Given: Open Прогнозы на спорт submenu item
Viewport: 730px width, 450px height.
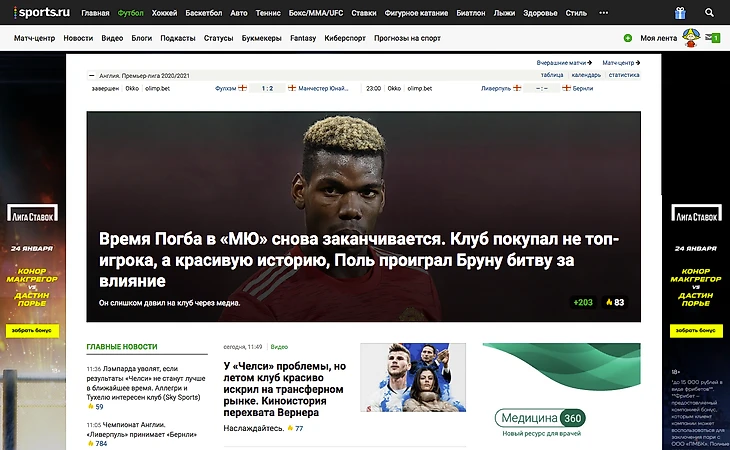Looking at the screenshot, I should coord(407,38).
